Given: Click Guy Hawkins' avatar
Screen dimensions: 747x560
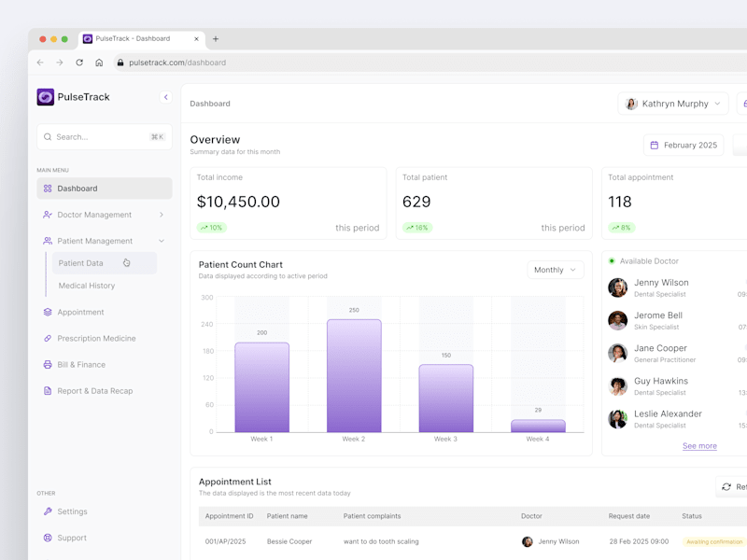Looking at the screenshot, I should 618,386.
